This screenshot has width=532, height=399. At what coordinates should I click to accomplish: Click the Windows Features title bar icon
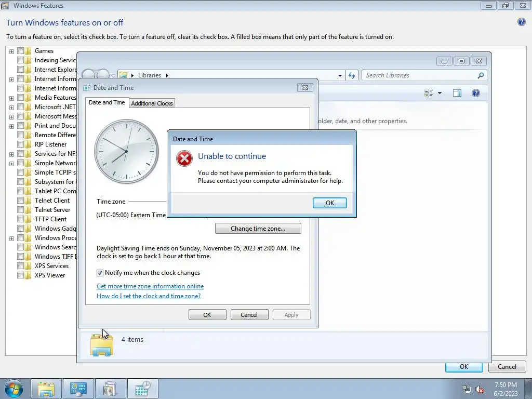(x=5, y=5)
